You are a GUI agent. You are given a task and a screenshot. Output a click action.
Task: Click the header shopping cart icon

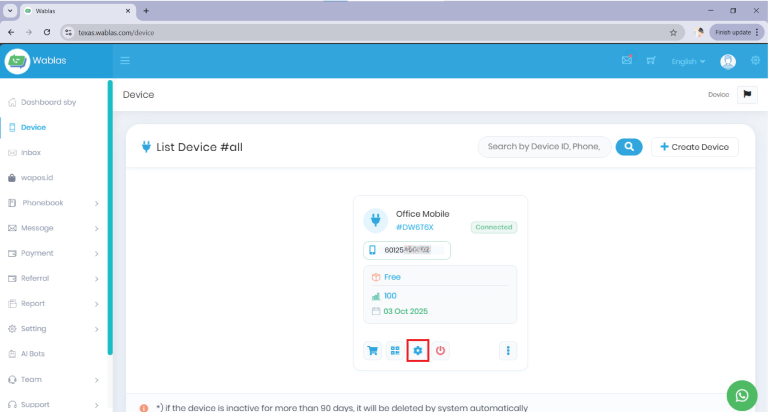pos(651,61)
